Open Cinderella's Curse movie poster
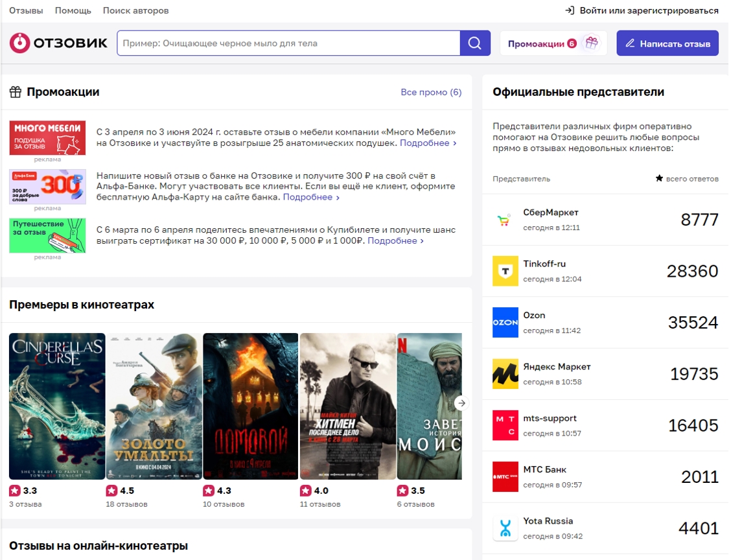This screenshot has width=731, height=560. [57, 406]
